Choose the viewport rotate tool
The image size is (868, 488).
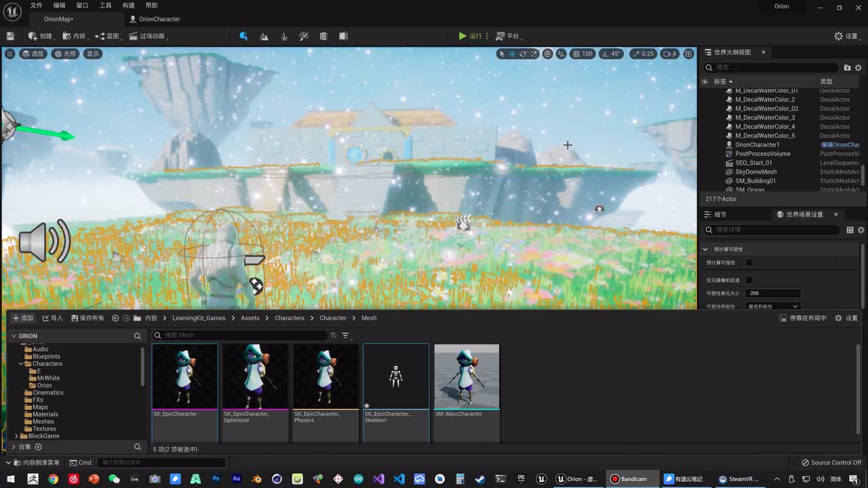523,54
